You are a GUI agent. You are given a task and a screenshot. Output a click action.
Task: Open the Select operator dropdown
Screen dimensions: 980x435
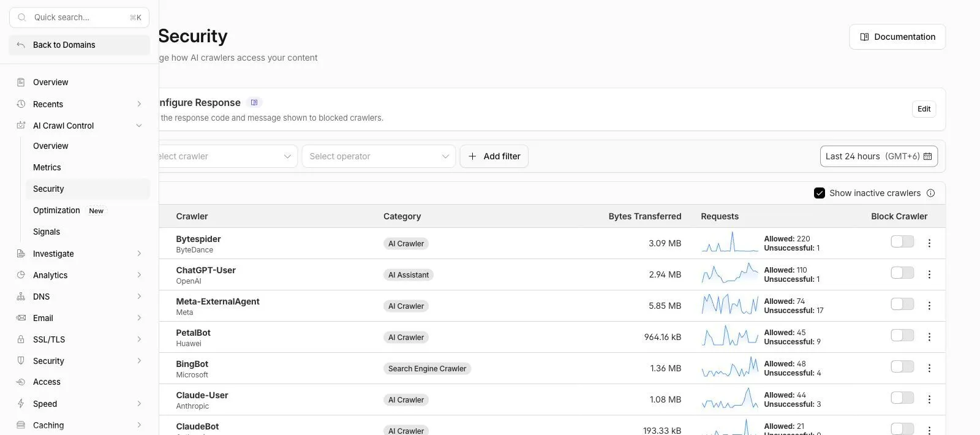pyautogui.click(x=379, y=156)
